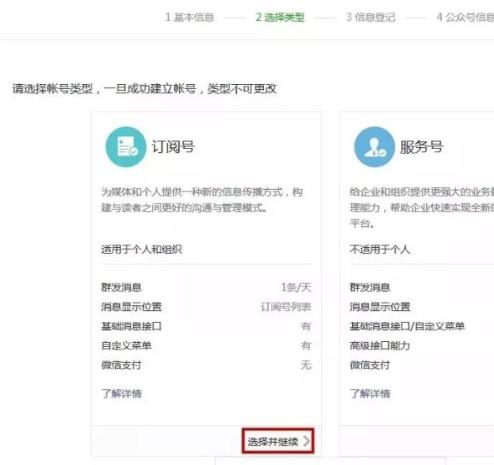This screenshot has width=494, height=465.
Task: Click 高级接口能力 row in 服务号 card
Action: click(x=422, y=346)
